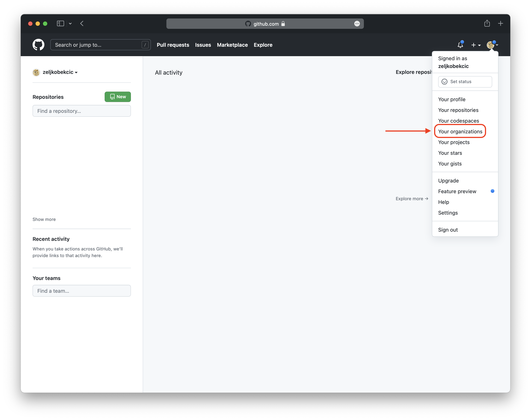Click the green New repository button
The height and width of the screenshot is (420, 531).
[118, 97]
